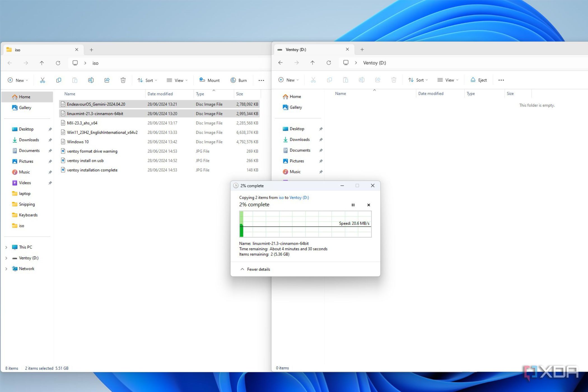Open the Ventoy (D:) destination link in dialog
Screen dimensions: 588x392
pos(299,198)
